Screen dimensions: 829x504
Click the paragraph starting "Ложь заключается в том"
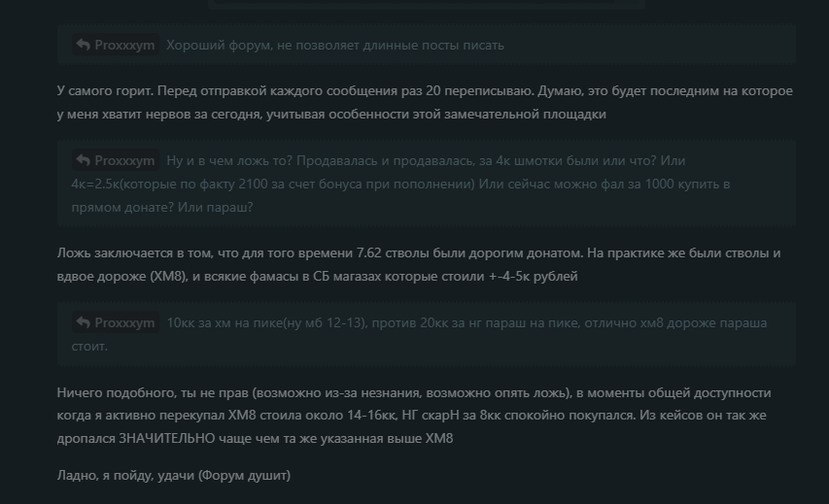point(419,265)
